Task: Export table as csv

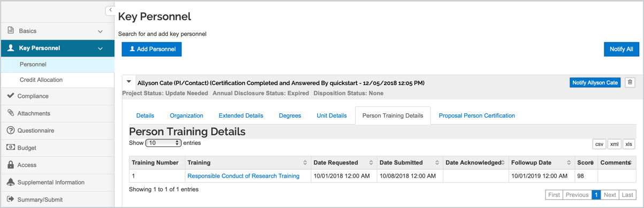Action: pos(599,144)
